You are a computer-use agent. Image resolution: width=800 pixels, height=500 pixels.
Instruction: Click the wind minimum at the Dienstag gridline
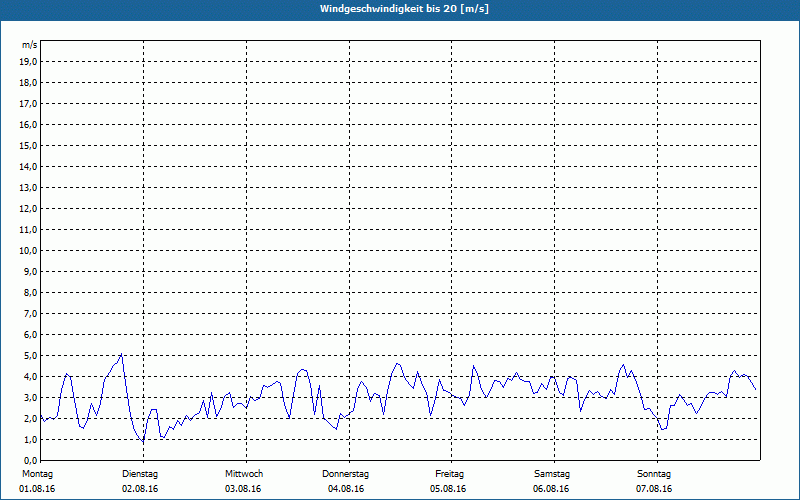click(x=143, y=441)
